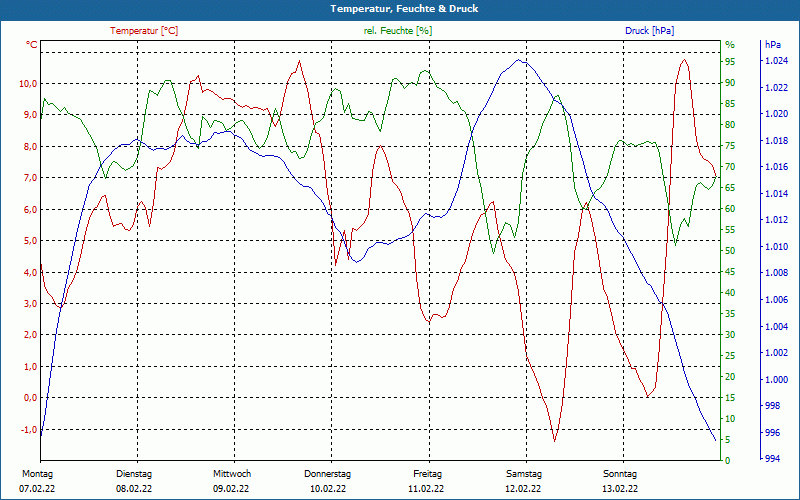Click the '75' humidity axis value
The height and width of the screenshot is (500, 800).
(730, 146)
